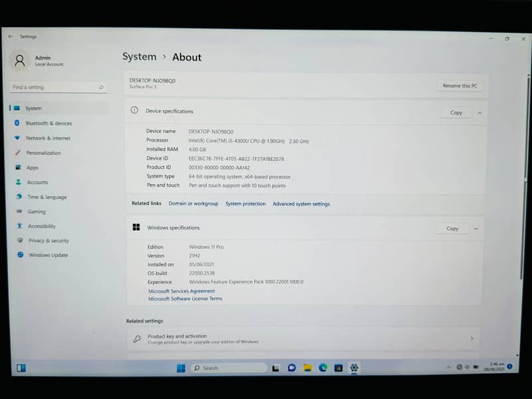
Task: Click the Installed RAM value 4.00 GB
Action: coord(197,149)
